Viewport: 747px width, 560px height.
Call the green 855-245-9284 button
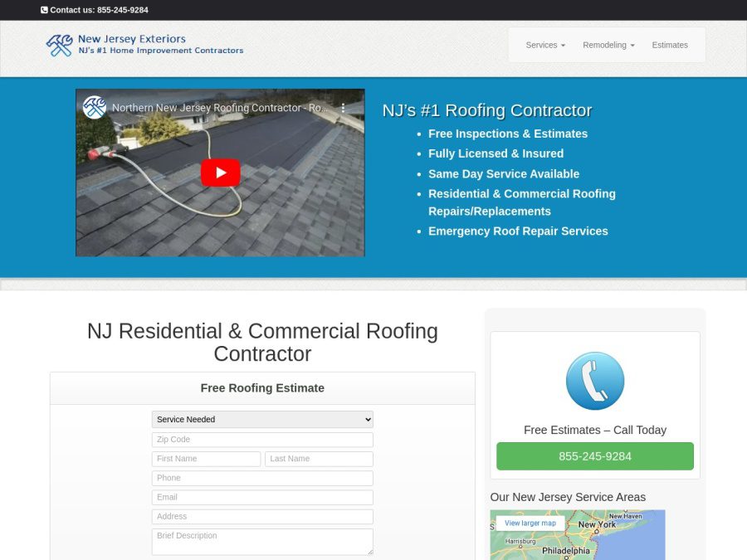(x=594, y=456)
